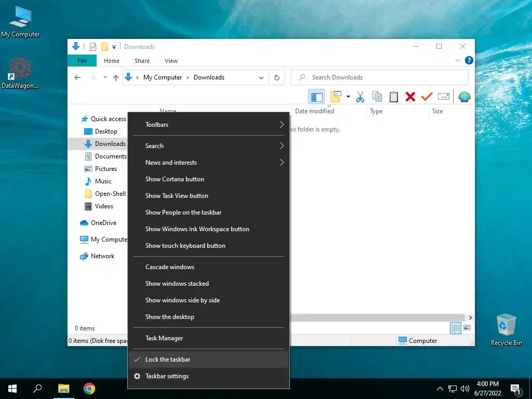Viewport: 532px width, 399px height.
Task: Open Google Chrome from taskbar
Action: pyautogui.click(x=89, y=389)
